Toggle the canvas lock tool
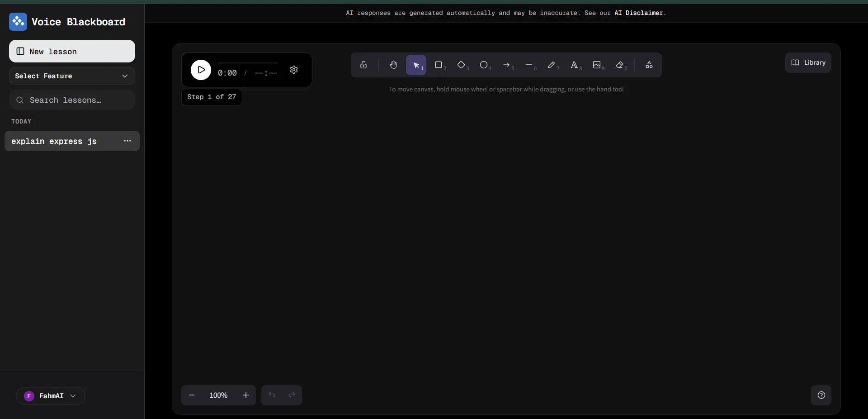Viewport: 868px width, 419px height. 363,65
